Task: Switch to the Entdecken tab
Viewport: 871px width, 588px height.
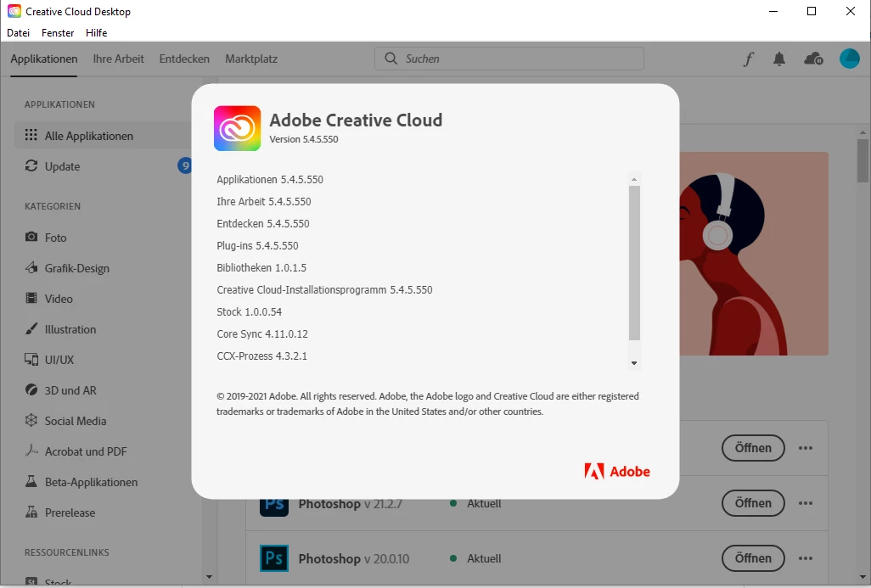Action: pos(184,59)
